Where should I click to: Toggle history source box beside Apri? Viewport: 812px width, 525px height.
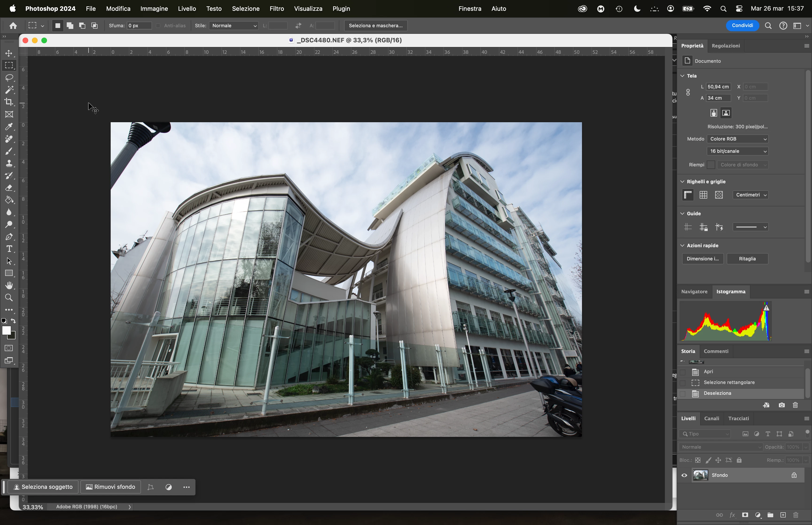coord(683,372)
